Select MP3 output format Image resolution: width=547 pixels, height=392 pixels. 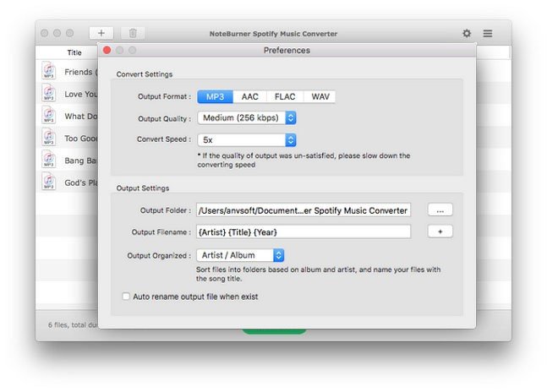click(215, 96)
